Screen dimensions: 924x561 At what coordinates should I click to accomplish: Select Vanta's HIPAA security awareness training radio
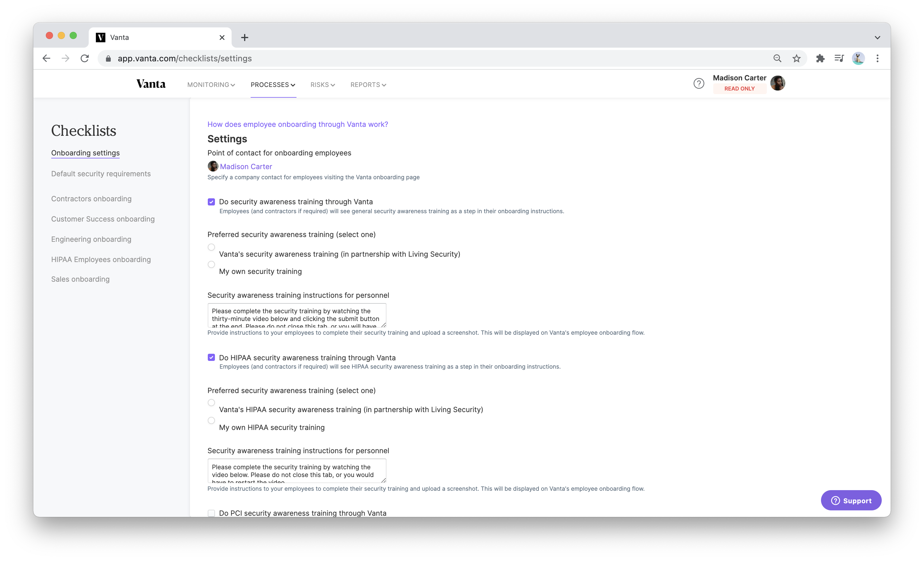[211, 403]
